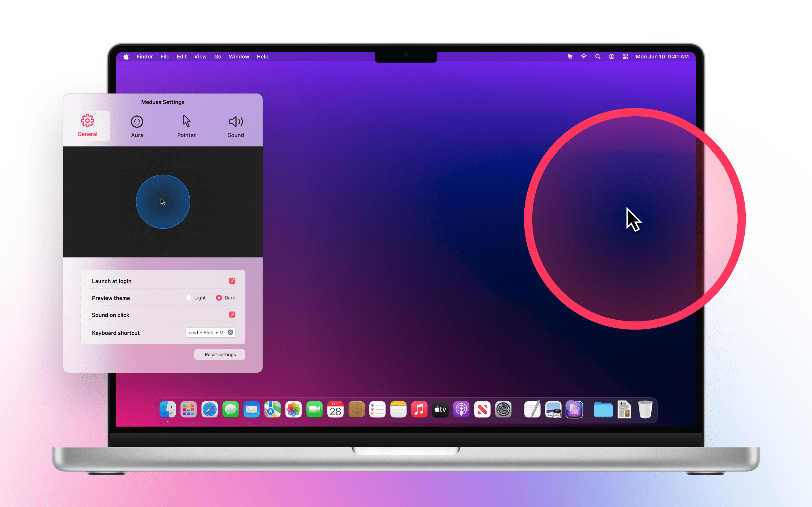
Task: Select the General gear tab
Action: 87,126
